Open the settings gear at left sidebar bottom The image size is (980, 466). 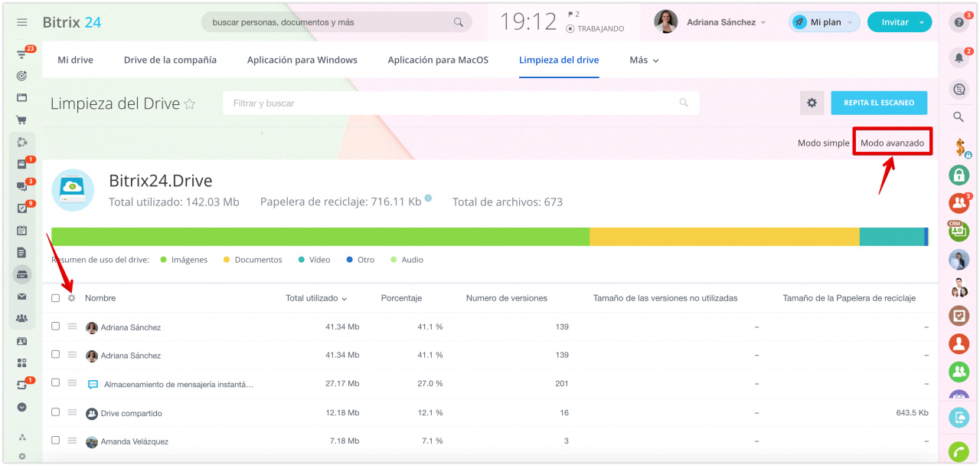pyautogui.click(x=22, y=457)
